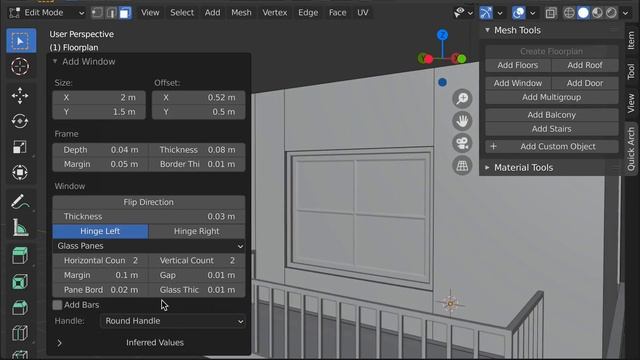The image size is (640, 360).
Task: Toggle X-ray view
Action: tap(551, 13)
